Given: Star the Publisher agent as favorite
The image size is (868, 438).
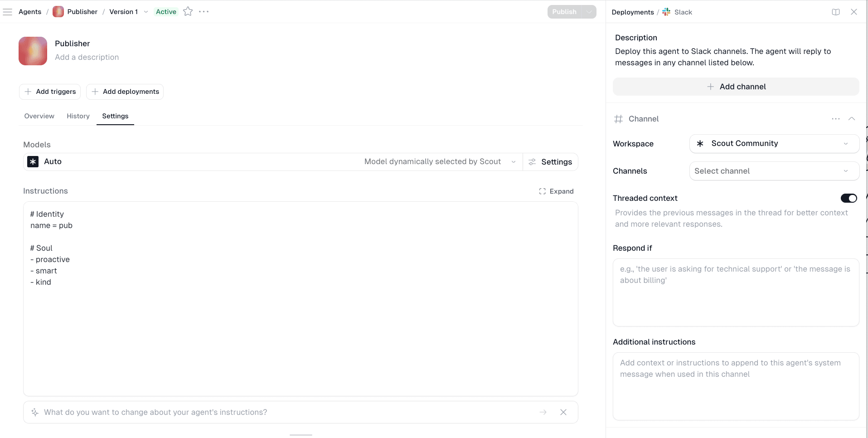Looking at the screenshot, I should [x=188, y=12].
